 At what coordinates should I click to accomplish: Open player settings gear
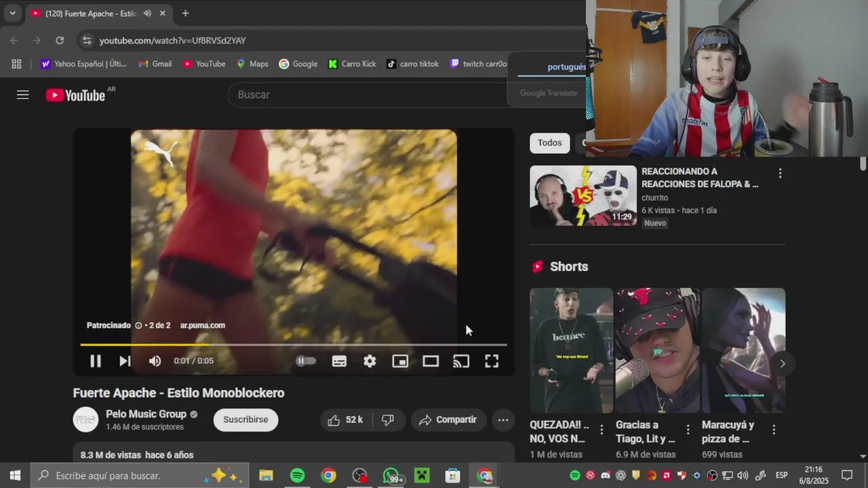pyautogui.click(x=370, y=361)
